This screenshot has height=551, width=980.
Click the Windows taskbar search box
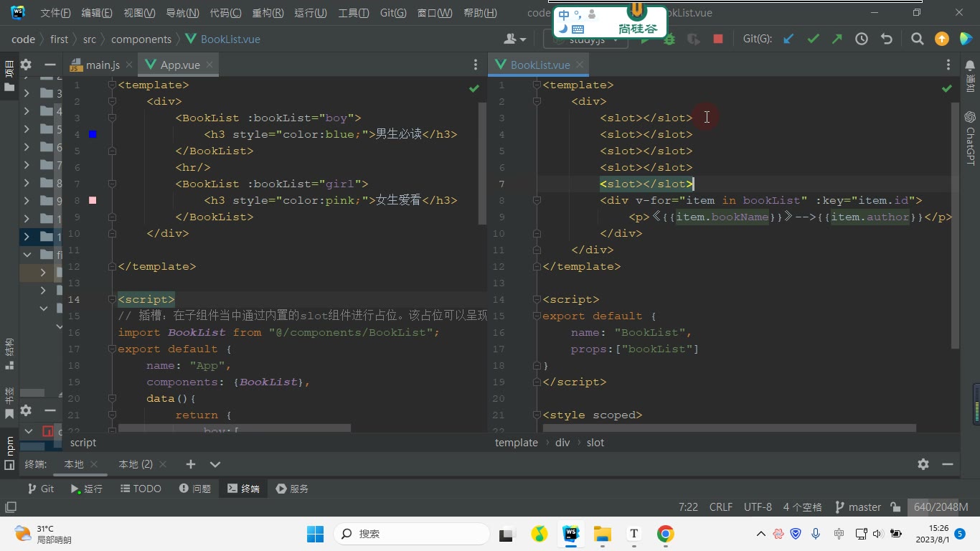tap(412, 534)
